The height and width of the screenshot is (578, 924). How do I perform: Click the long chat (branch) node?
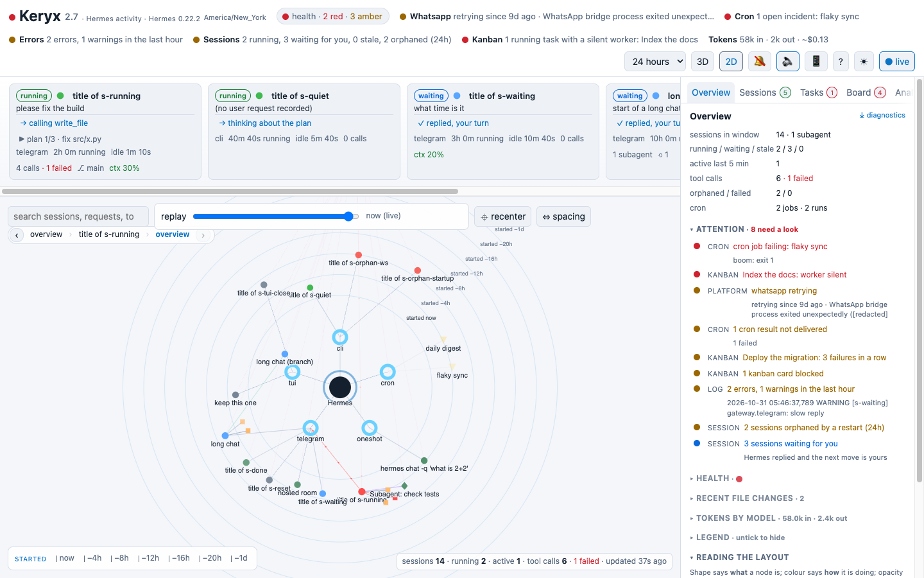285,354
